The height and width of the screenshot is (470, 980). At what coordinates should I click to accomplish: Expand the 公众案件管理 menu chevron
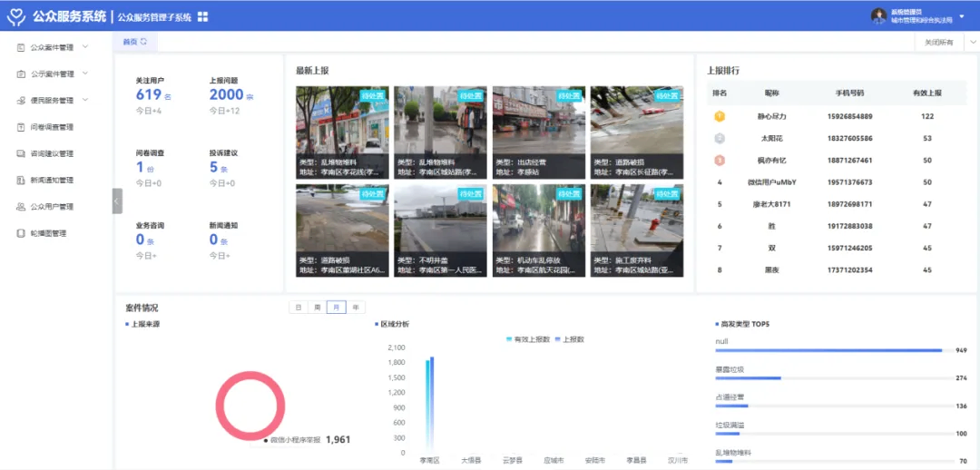[85, 47]
